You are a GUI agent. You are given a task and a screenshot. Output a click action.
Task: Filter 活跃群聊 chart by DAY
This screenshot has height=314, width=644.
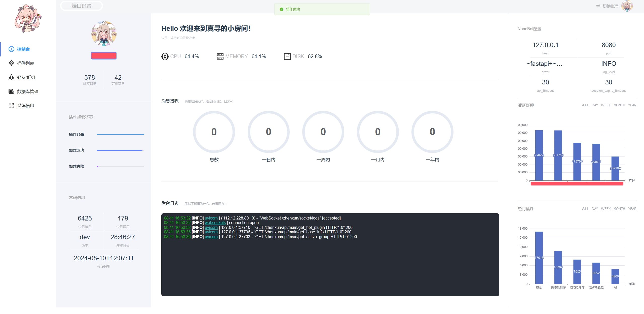click(x=594, y=105)
